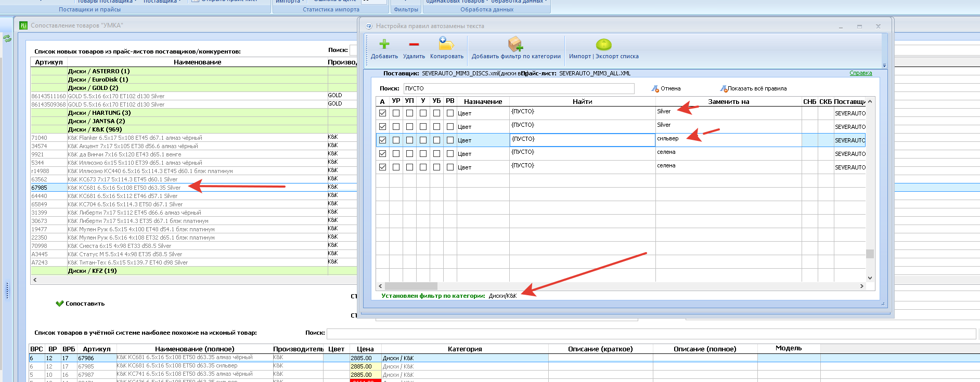
Task: Click the Назначение column header
Action: click(483, 102)
